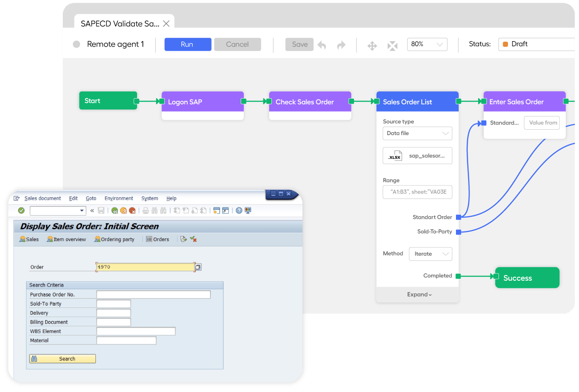Click the check-with-red-x icon in application toolbar
The width and height of the screenshot is (579, 392).
(193, 239)
